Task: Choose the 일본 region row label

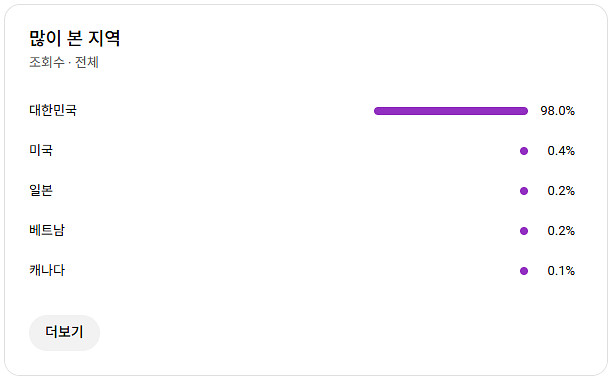Action: click(x=41, y=190)
